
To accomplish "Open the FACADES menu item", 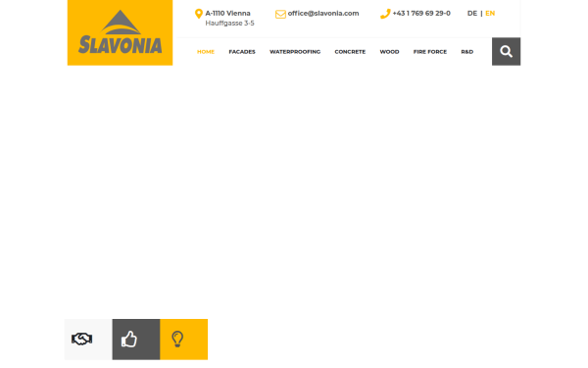I will [242, 52].
